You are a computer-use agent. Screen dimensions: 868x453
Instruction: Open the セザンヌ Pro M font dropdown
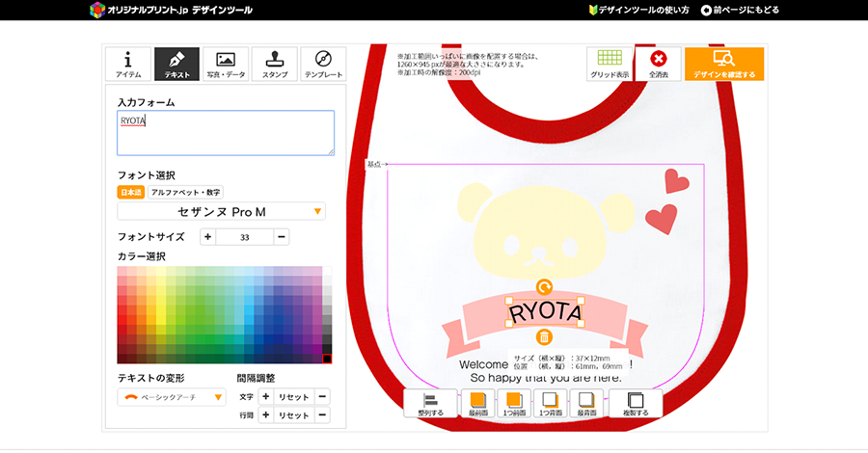pyautogui.click(x=222, y=211)
